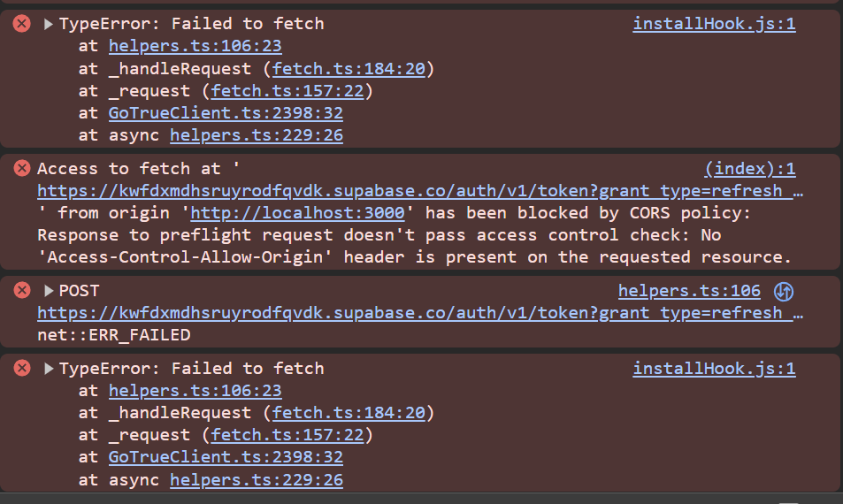The height and width of the screenshot is (504, 843).
Task: Collapse the last TypeError disclosure triangle
Action: [x=48, y=369]
